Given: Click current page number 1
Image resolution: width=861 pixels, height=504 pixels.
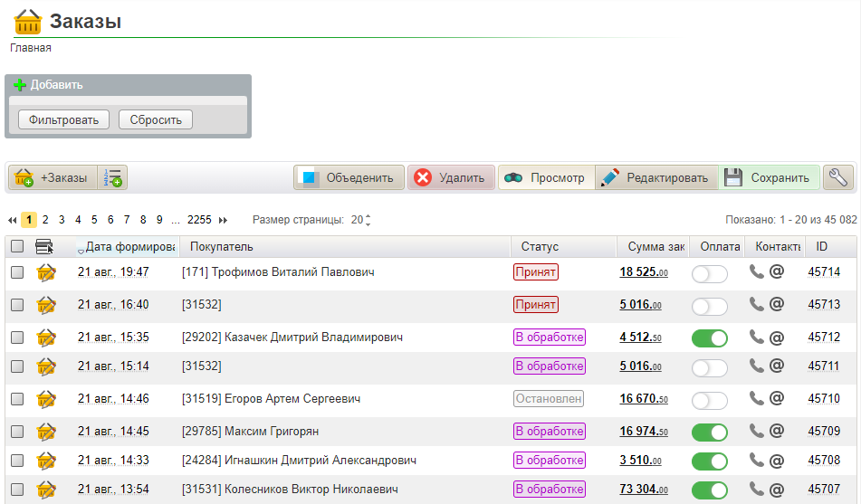Looking at the screenshot, I should point(29,220).
